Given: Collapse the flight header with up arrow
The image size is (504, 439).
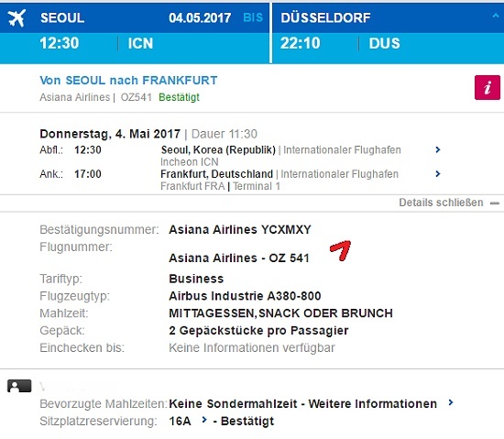Looking at the screenshot, I should coord(496,16).
